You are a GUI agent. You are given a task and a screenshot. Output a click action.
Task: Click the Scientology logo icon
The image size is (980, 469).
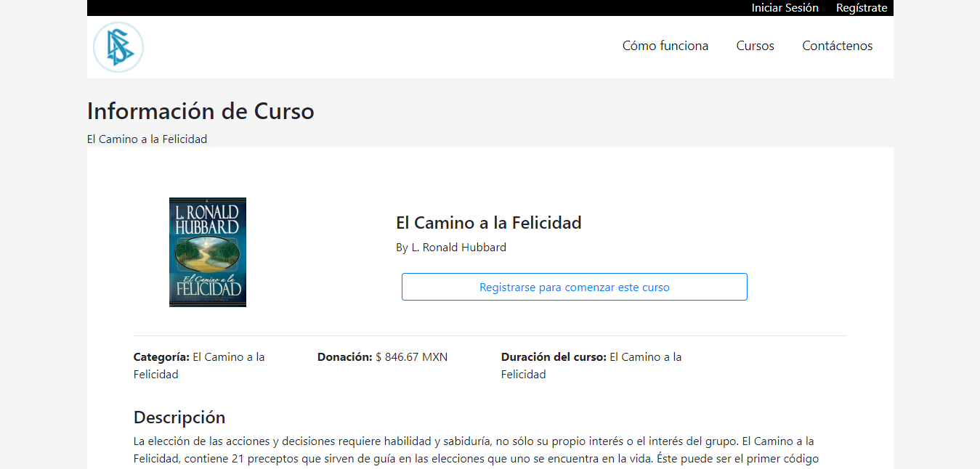(x=118, y=47)
